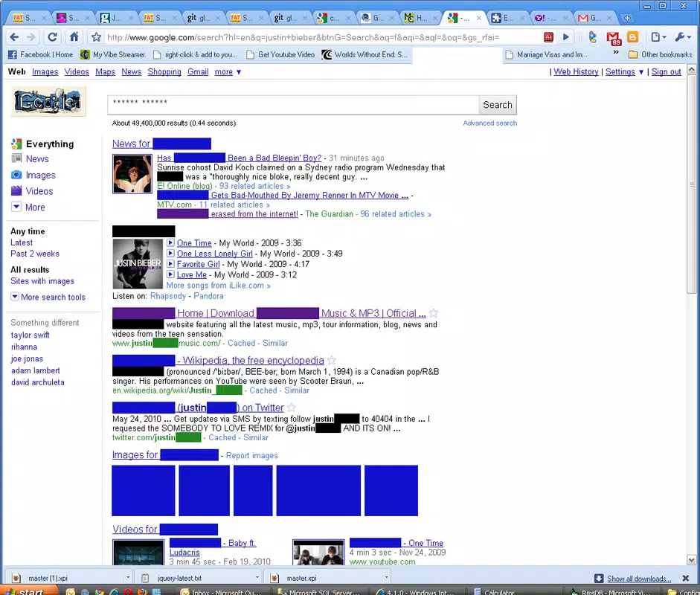
Task: Open the My Vibe Streamer bookmark
Action: (x=113, y=54)
